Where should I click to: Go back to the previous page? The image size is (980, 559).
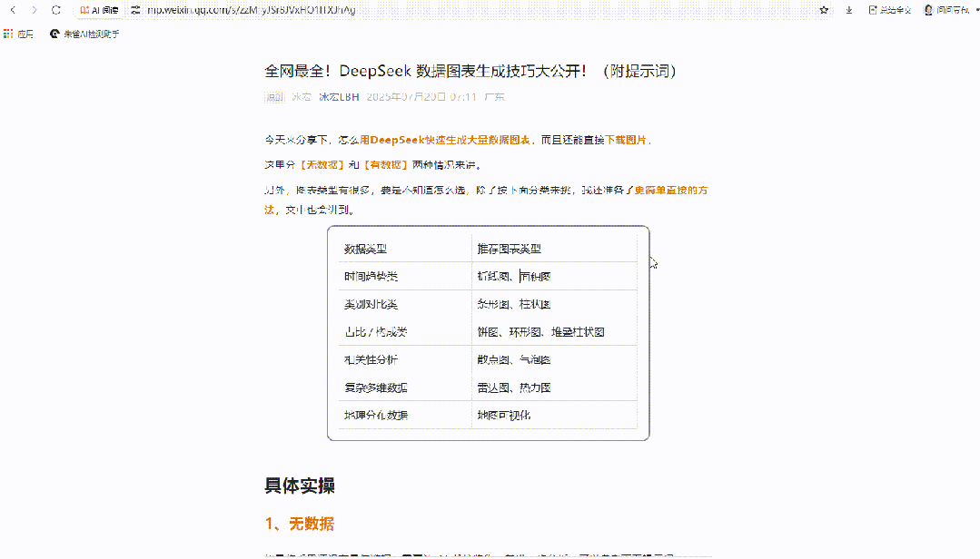click(x=13, y=10)
